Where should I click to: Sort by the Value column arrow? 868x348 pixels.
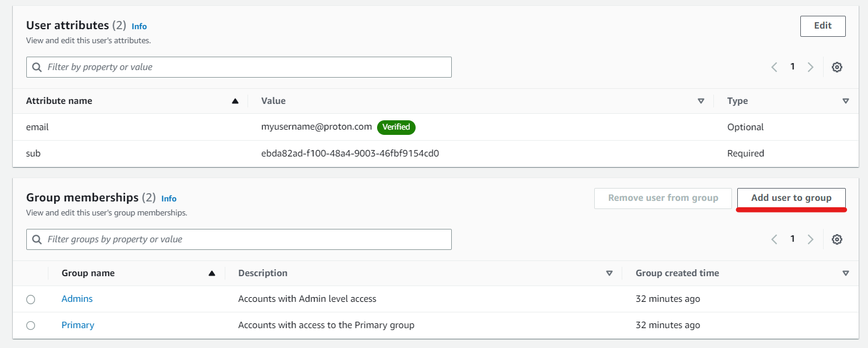(701, 101)
